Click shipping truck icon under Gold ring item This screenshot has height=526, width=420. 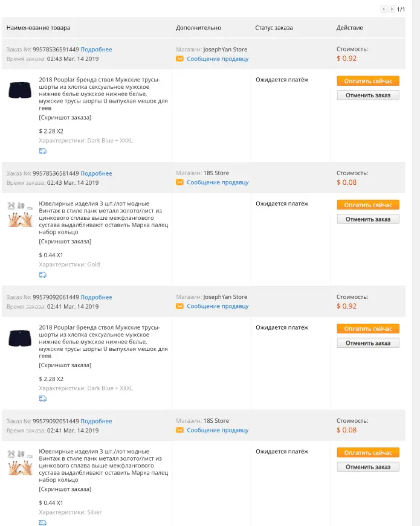[43, 275]
